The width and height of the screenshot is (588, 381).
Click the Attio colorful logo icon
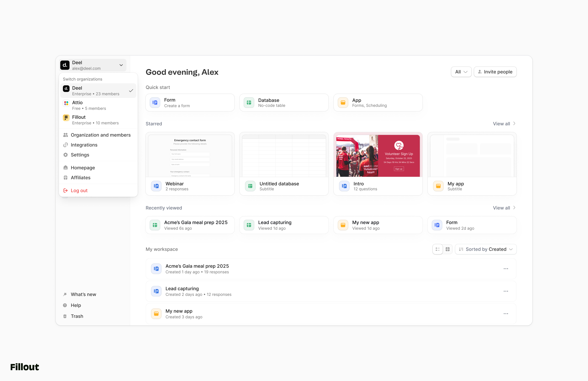click(x=66, y=103)
